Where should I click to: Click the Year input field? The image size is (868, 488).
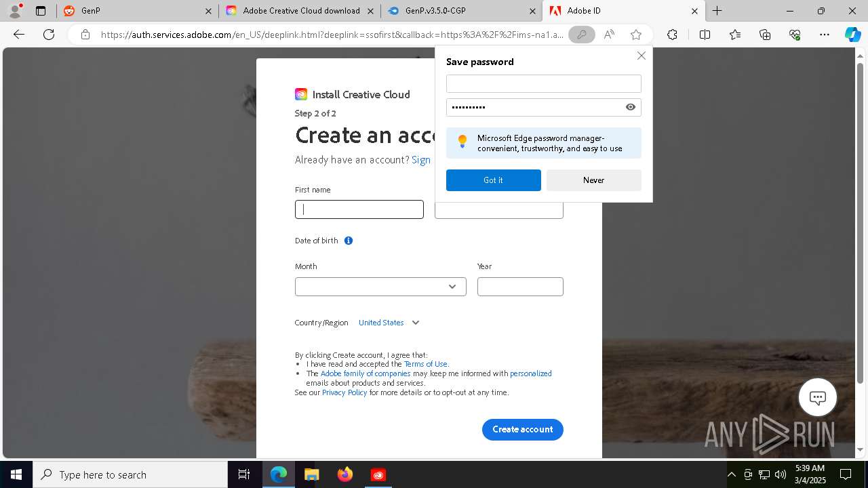click(520, 287)
